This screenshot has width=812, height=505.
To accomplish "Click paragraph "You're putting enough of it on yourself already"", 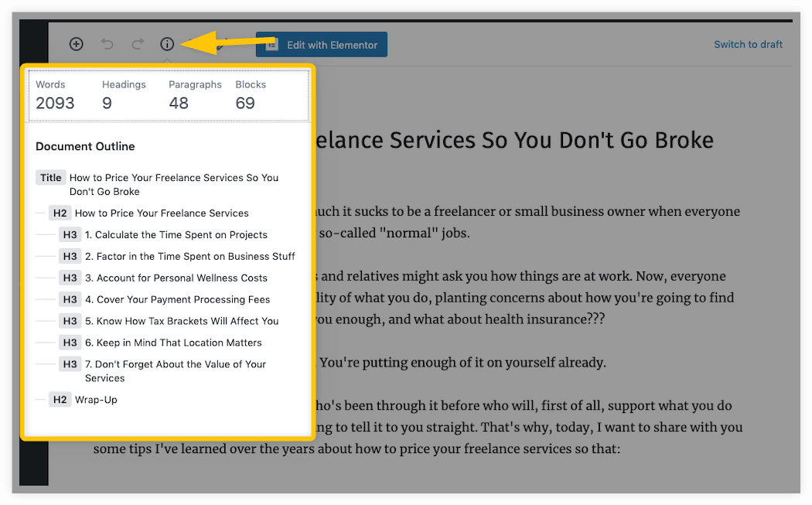I will [x=461, y=363].
